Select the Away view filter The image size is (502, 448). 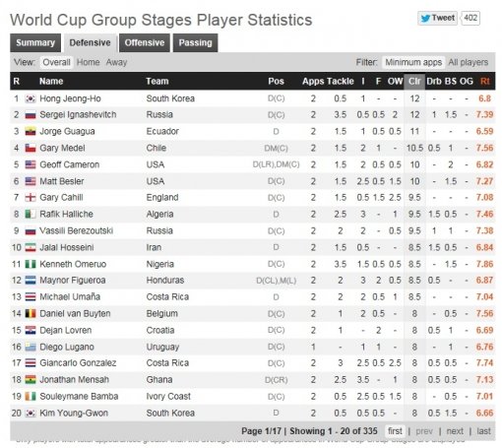tap(116, 62)
